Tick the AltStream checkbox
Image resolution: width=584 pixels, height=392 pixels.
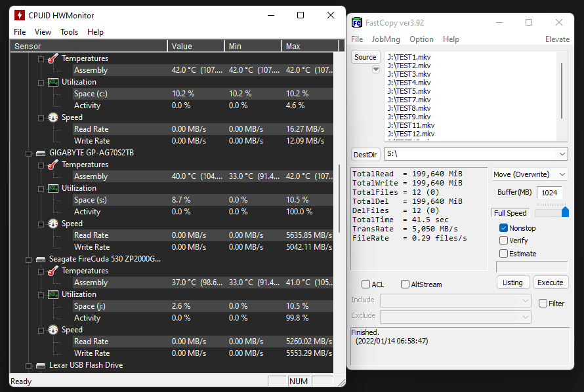(406, 284)
